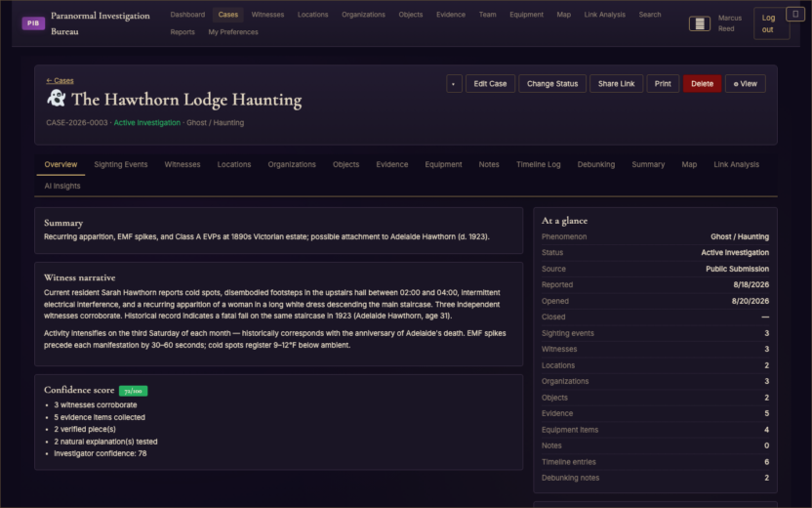Click the Opened date 8/20/2026

coord(750,301)
